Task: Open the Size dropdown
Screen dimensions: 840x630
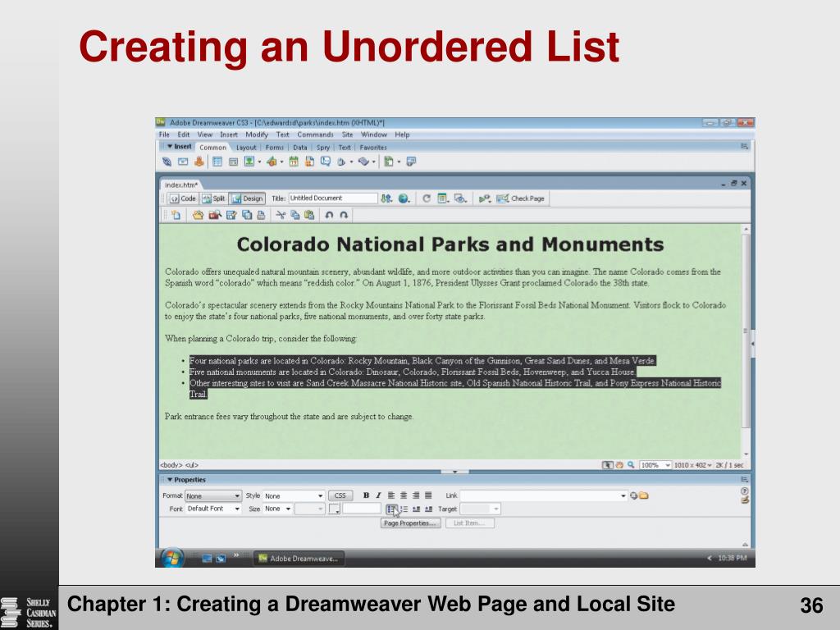Action: point(277,509)
